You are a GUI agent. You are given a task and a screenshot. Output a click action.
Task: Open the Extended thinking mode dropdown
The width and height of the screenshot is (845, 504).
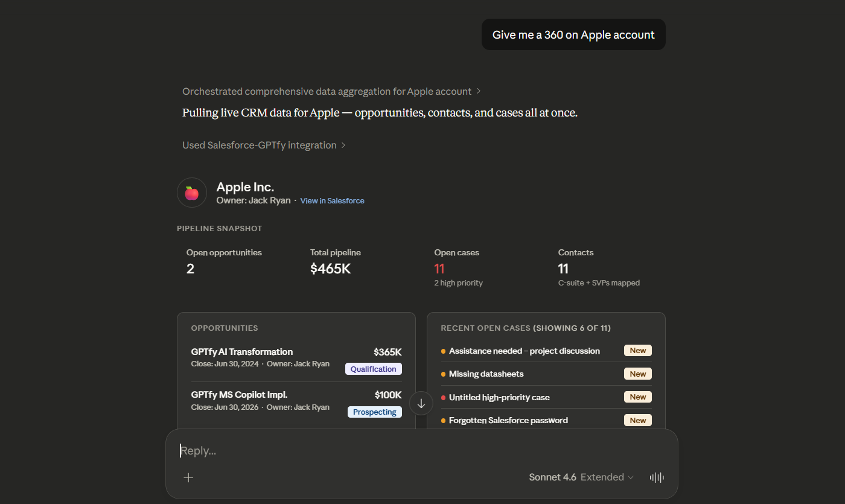[607, 477]
